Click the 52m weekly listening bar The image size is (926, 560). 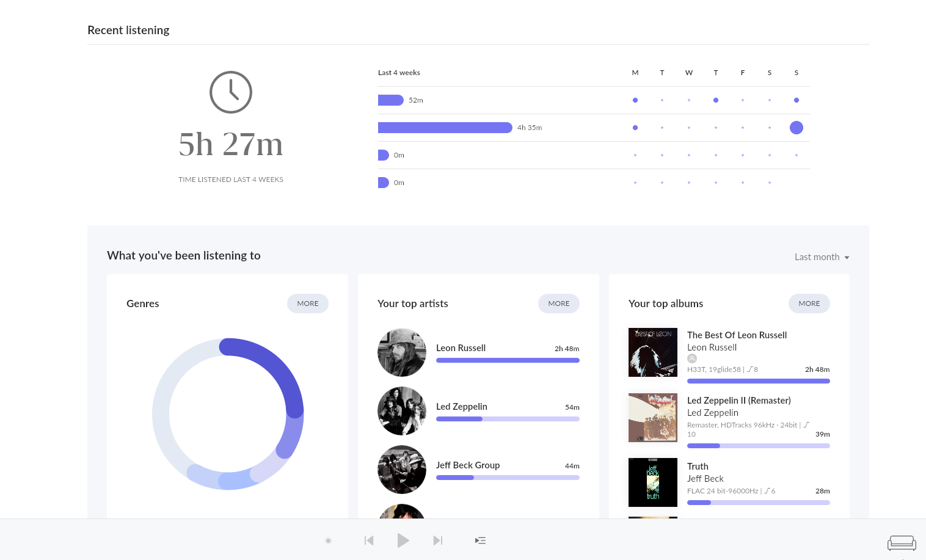pyautogui.click(x=391, y=100)
